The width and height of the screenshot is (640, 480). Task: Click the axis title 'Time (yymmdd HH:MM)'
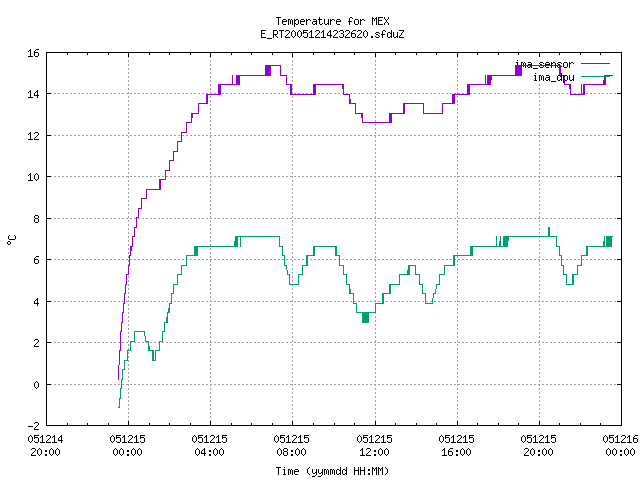(x=332, y=471)
